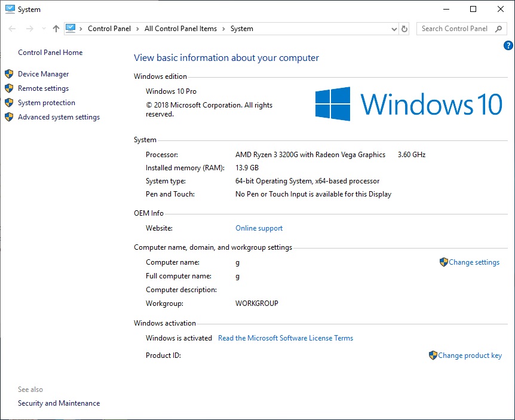
Task: Select Control Panel in the breadcrumb
Action: [x=109, y=29]
